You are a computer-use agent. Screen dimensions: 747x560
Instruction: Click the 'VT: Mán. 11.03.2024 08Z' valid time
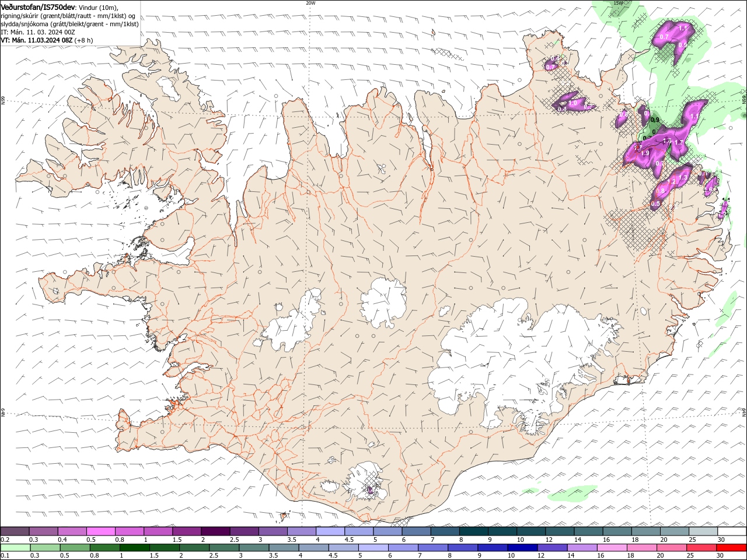[x=36, y=41]
